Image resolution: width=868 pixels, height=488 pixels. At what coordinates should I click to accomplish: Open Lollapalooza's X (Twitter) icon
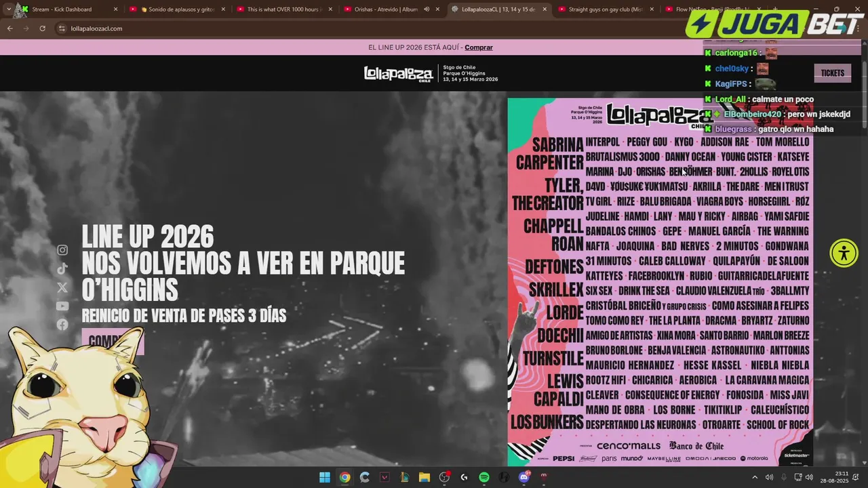tap(62, 287)
